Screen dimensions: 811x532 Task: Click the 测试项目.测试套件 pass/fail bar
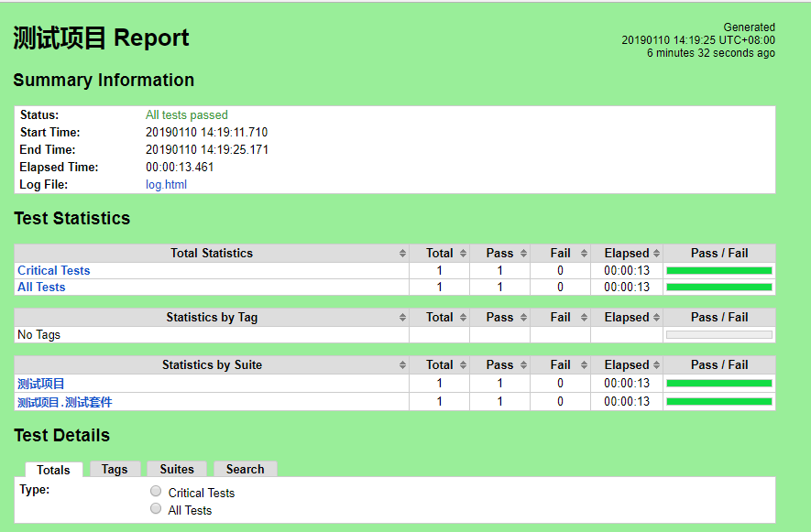[x=719, y=401]
